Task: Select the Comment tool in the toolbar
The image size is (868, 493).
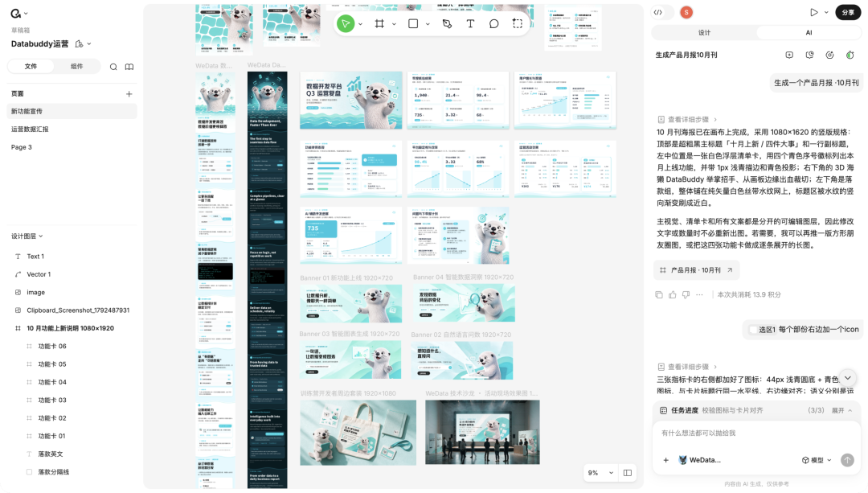Action: pos(493,24)
